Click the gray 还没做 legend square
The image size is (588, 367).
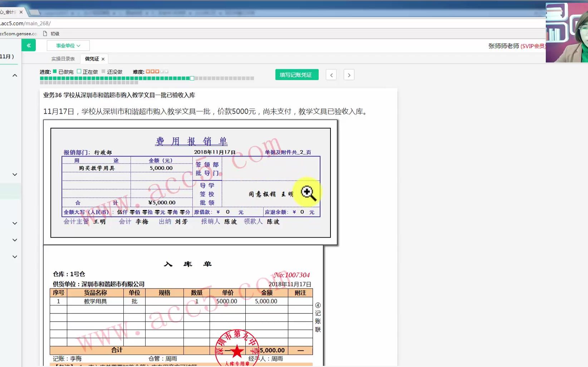tap(103, 71)
